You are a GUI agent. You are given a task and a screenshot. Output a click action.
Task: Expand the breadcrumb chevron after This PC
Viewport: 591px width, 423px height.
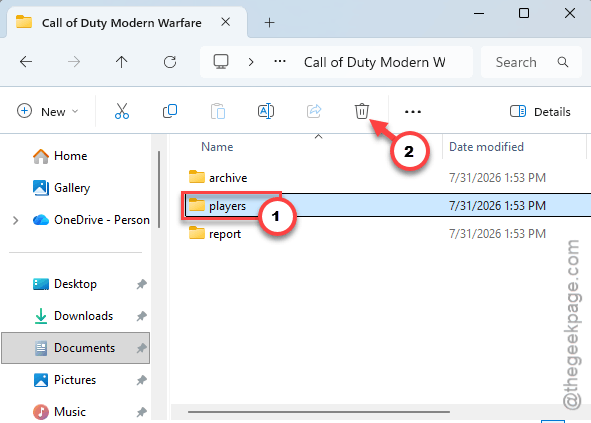(x=251, y=62)
